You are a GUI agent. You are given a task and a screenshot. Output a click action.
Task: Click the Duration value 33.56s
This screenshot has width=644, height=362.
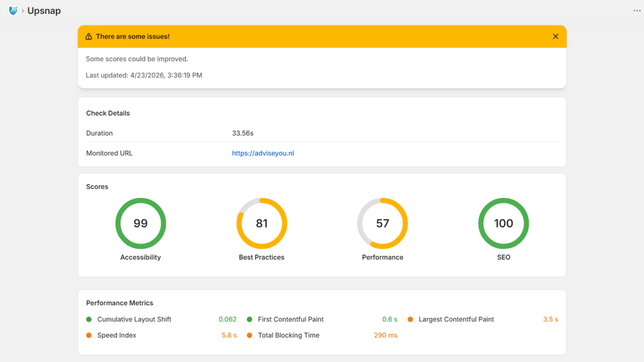coord(243,133)
